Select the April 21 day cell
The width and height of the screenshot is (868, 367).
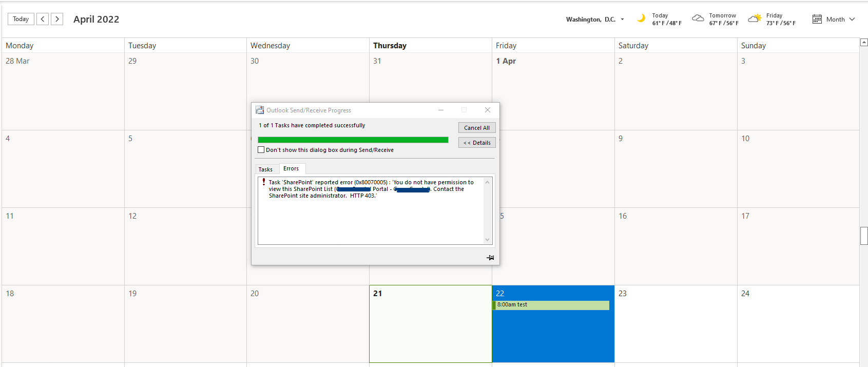tap(430, 324)
